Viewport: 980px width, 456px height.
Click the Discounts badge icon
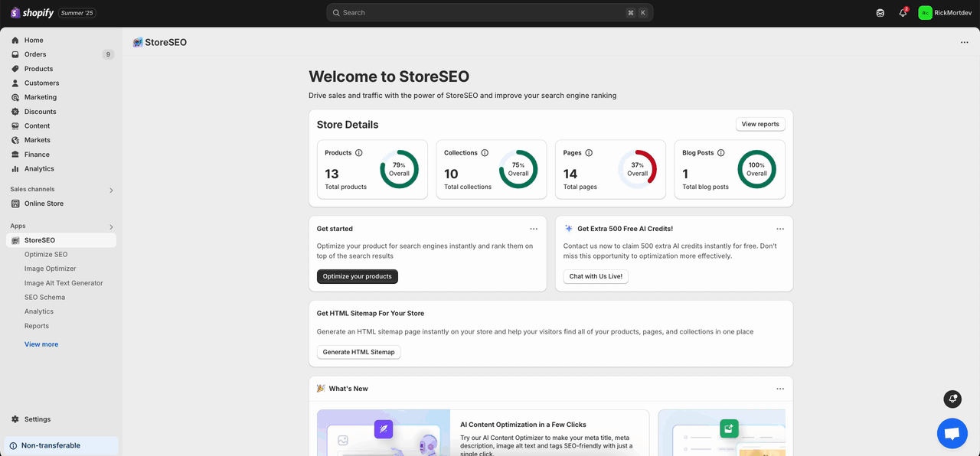[x=15, y=112]
